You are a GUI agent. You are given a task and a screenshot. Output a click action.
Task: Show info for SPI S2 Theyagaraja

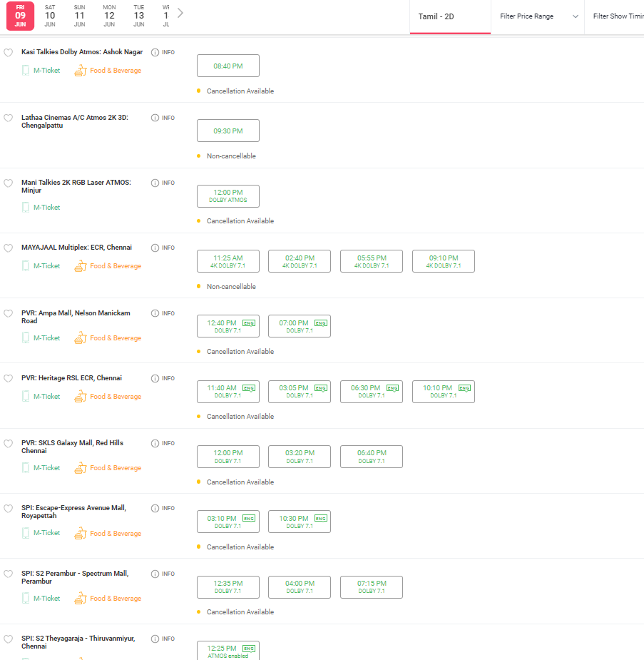155,639
